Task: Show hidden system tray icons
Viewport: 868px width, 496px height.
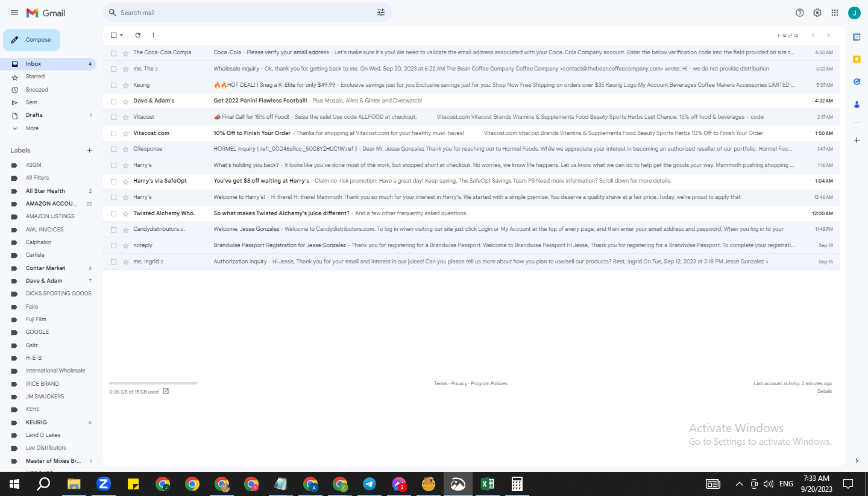Action: 740,484
